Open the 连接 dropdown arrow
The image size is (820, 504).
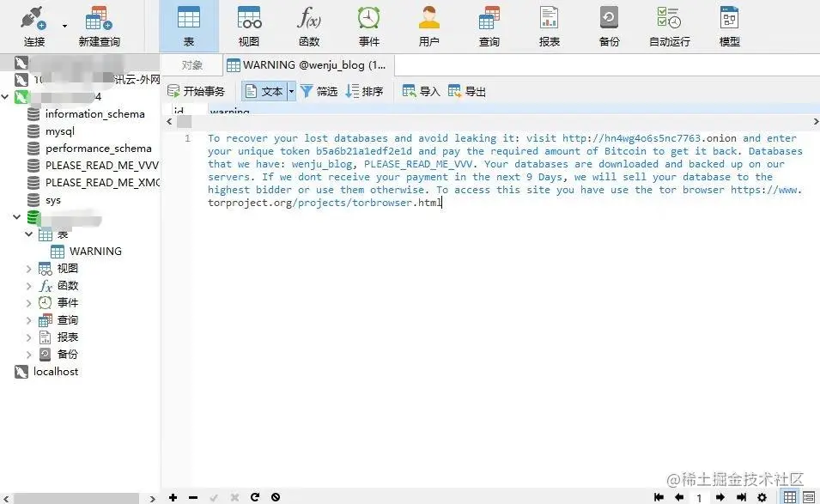65,26
